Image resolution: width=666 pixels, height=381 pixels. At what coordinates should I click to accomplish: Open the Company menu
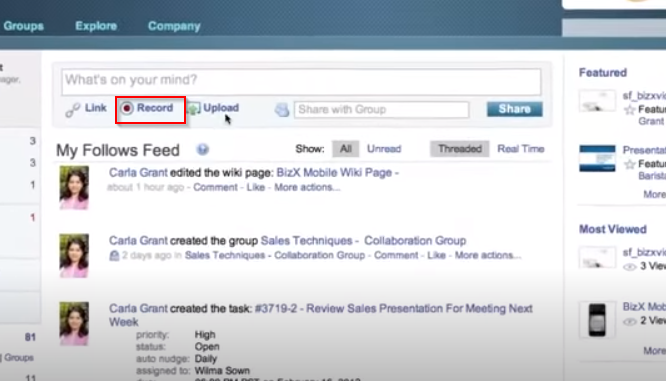[x=174, y=26]
